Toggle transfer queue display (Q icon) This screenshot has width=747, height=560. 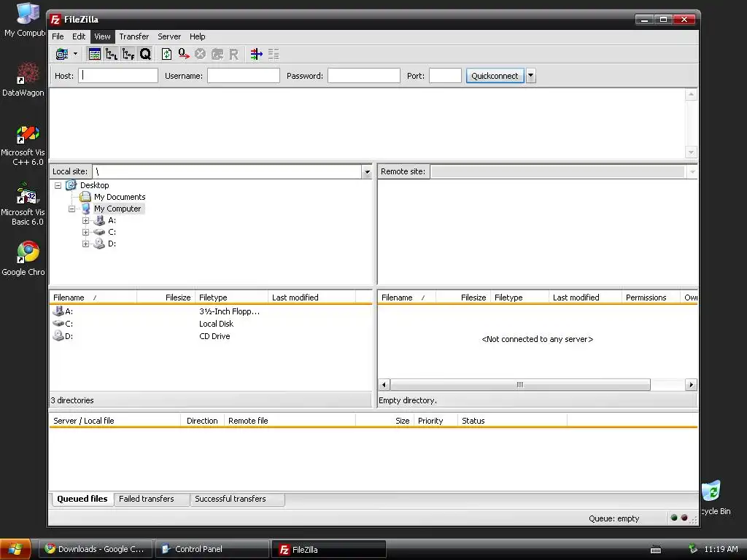145,54
